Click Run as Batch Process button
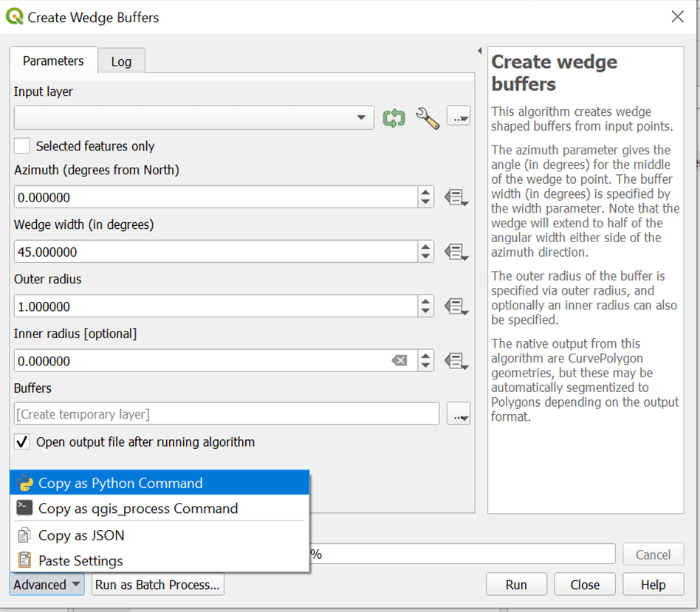Viewport: 700px width, 612px height. click(x=157, y=585)
